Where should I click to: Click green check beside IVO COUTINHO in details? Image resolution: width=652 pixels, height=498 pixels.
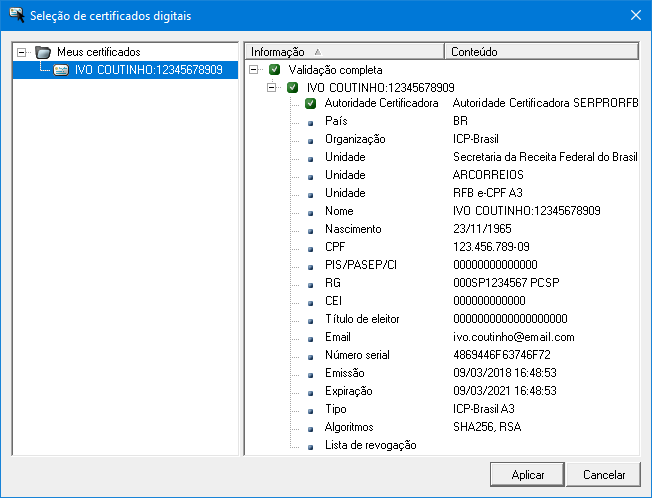tap(293, 87)
